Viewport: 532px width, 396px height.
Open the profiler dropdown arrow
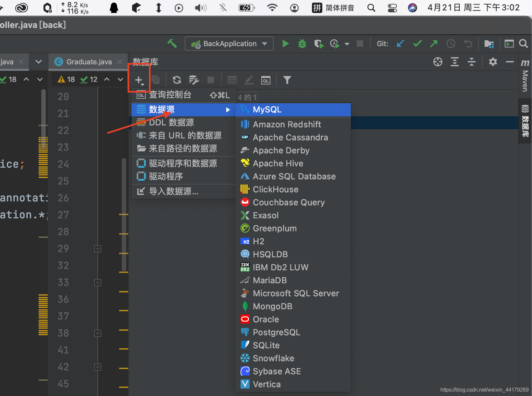pos(347,44)
